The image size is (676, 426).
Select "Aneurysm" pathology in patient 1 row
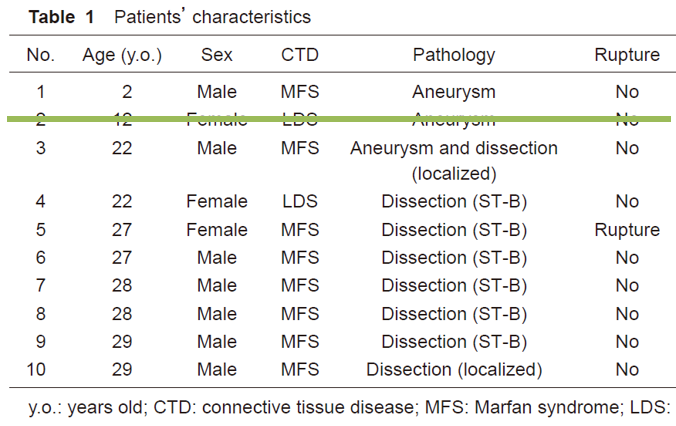pos(453,92)
